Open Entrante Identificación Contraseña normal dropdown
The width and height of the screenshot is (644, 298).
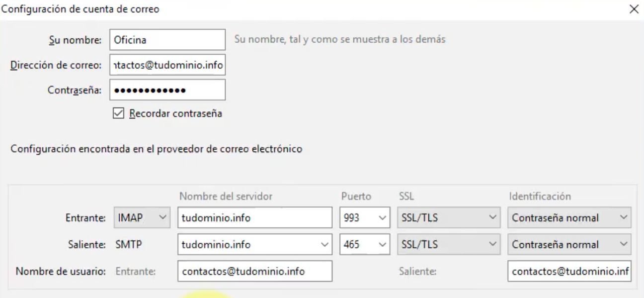pyautogui.click(x=569, y=218)
